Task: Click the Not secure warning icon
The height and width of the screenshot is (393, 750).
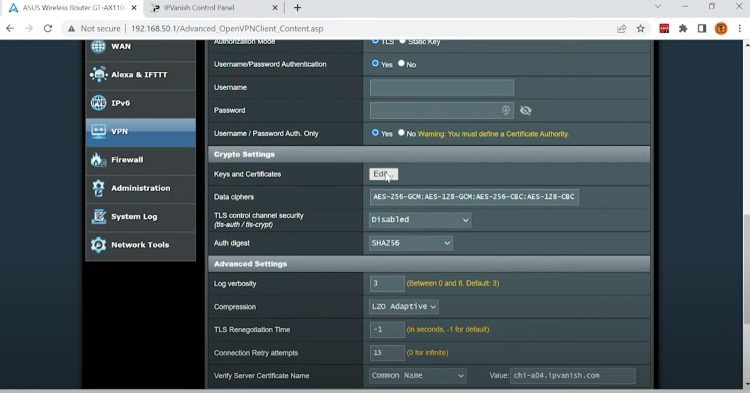Action: click(71, 29)
